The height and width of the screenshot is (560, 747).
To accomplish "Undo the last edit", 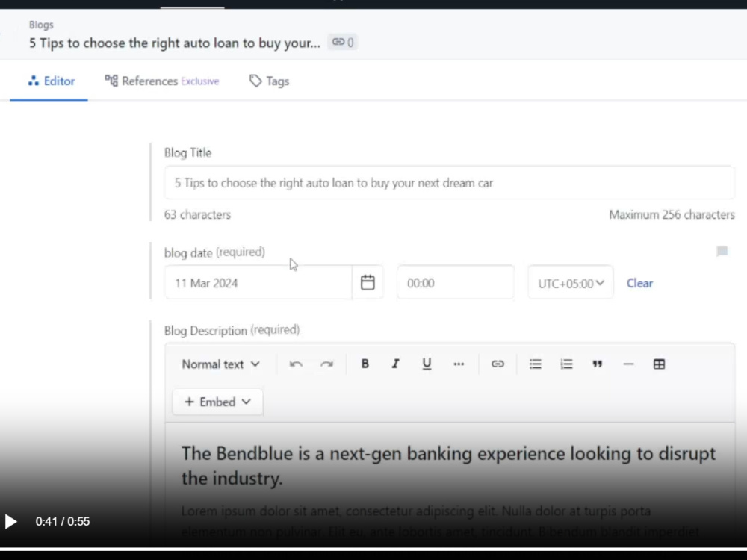I will coord(296,364).
